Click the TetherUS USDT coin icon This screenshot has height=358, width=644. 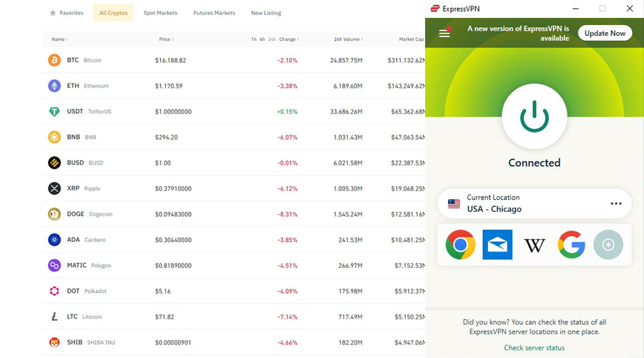(x=54, y=112)
